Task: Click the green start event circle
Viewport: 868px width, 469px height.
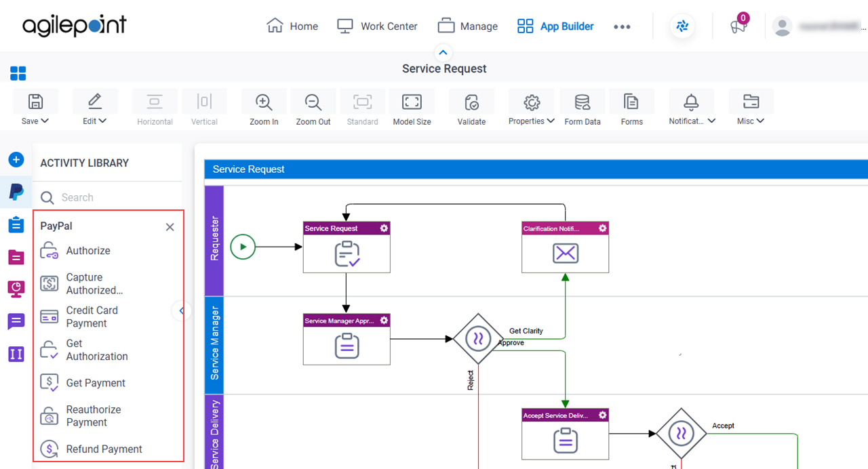Action: point(243,247)
